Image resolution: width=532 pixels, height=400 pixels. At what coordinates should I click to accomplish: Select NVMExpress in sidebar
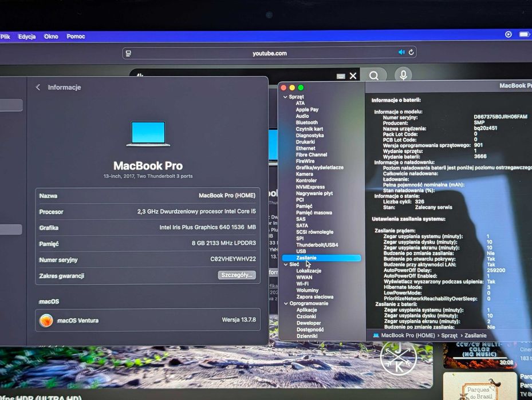click(x=310, y=187)
